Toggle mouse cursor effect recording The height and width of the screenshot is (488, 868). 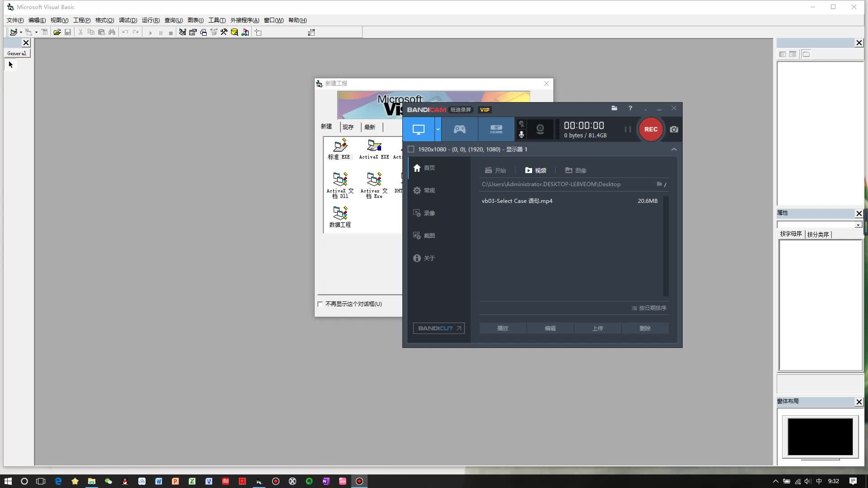521,124
